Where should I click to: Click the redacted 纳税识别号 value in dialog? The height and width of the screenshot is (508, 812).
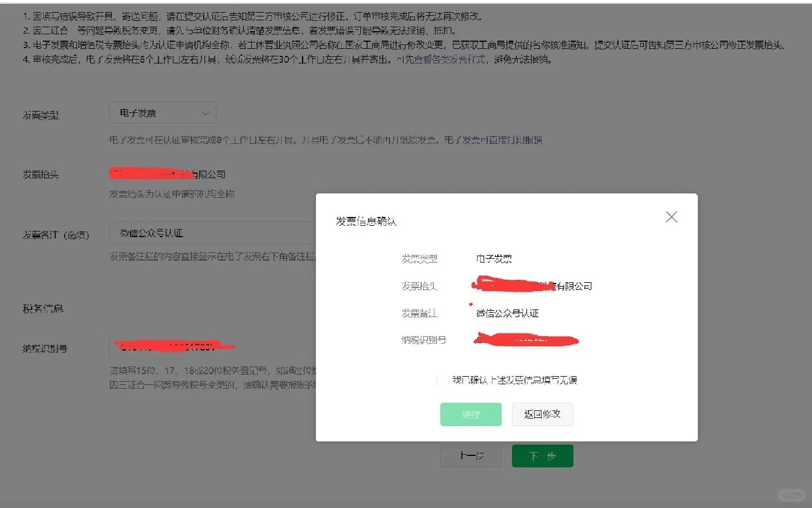point(527,341)
